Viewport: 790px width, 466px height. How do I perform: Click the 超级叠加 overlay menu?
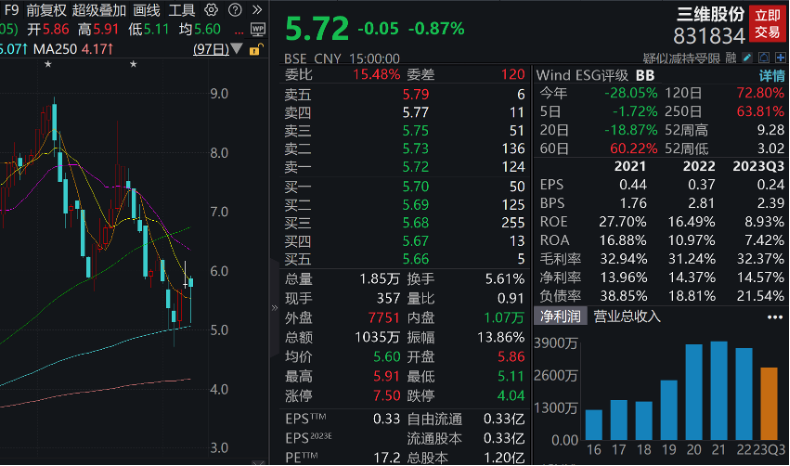pos(99,10)
